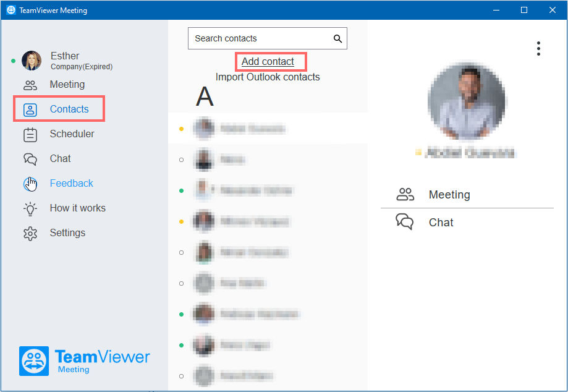568x392 pixels.
Task: Open the Settings gear icon
Action: 30,233
